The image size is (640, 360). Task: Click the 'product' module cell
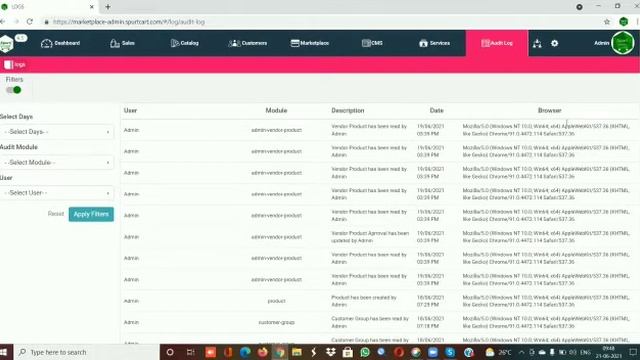(x=276, y=301)
